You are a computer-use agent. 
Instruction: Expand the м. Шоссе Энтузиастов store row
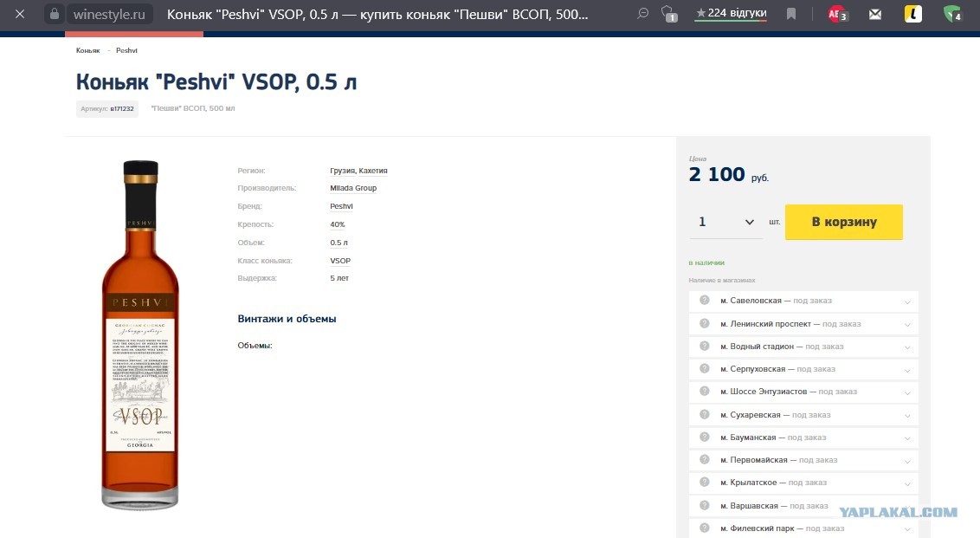(x=803, y=392)
